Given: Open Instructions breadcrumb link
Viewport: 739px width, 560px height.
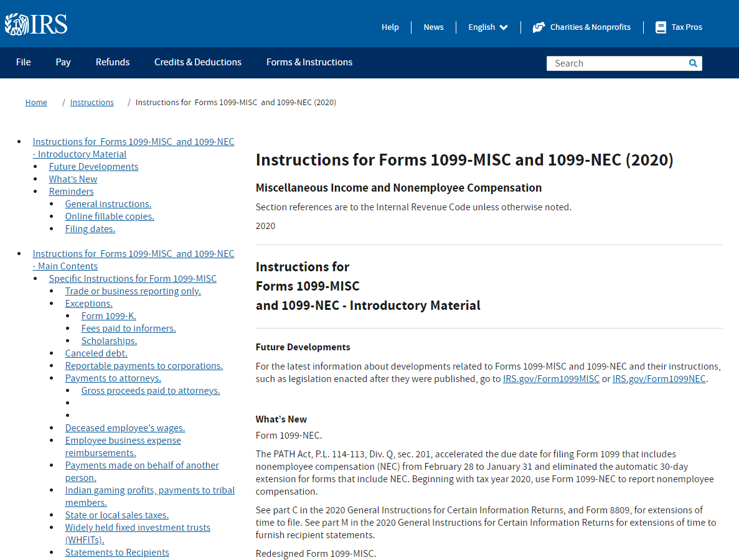Looking at the screenshot, I should 92,102.
